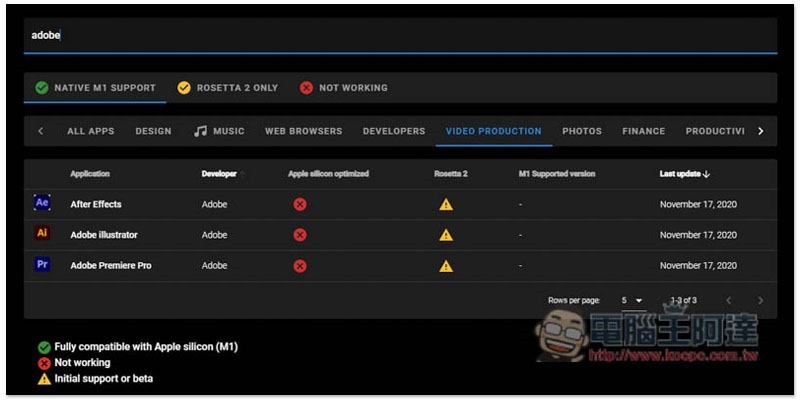This screenshot has height=400, width=800.
Task: Switch to the Design tab
Action: [154, 131]
